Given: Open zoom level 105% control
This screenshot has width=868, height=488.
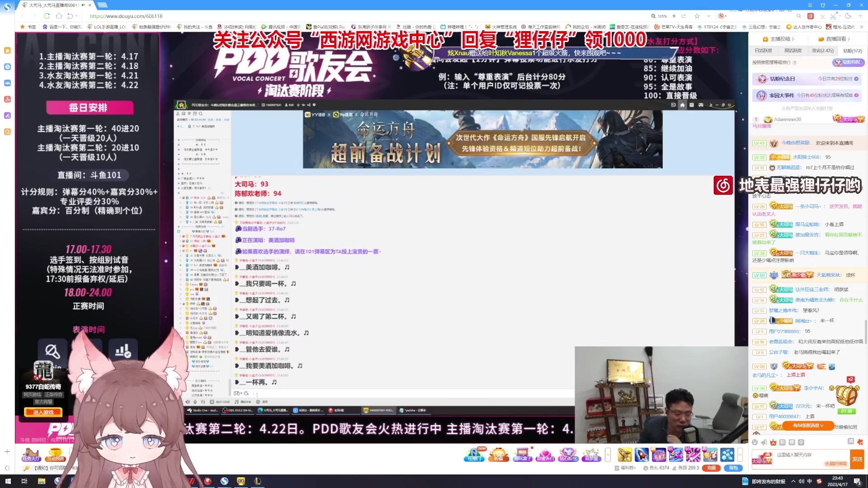Looking at the screenshot, I should [x=659, y=16].
